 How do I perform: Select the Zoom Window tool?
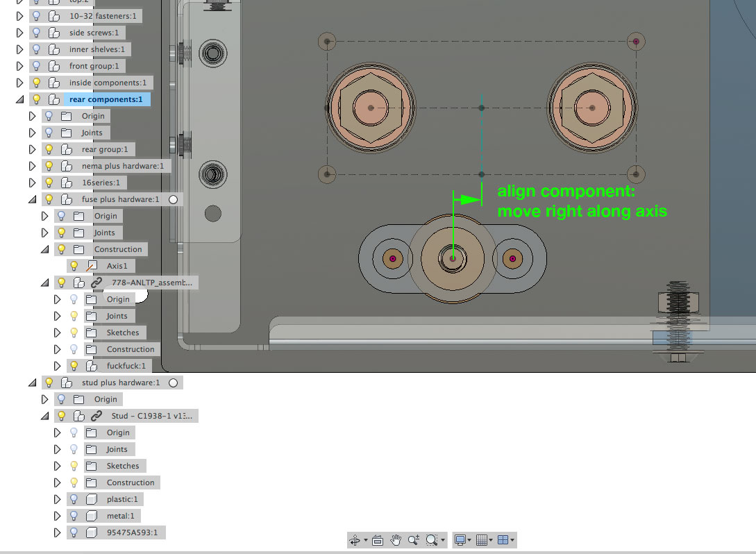(x=432, y=539)
